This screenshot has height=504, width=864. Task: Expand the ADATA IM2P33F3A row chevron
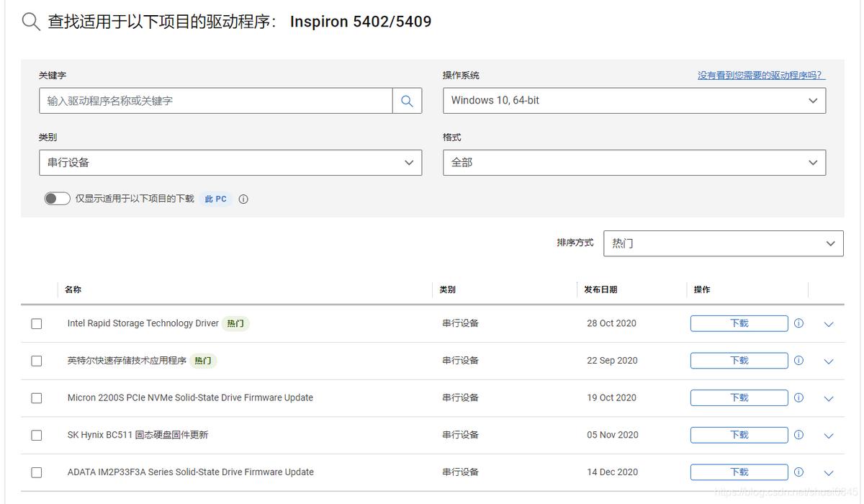point(828,472)
